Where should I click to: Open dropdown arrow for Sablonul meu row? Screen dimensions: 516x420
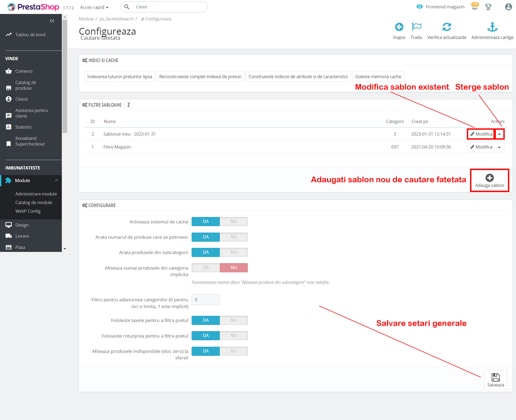(x=499, y=134)
